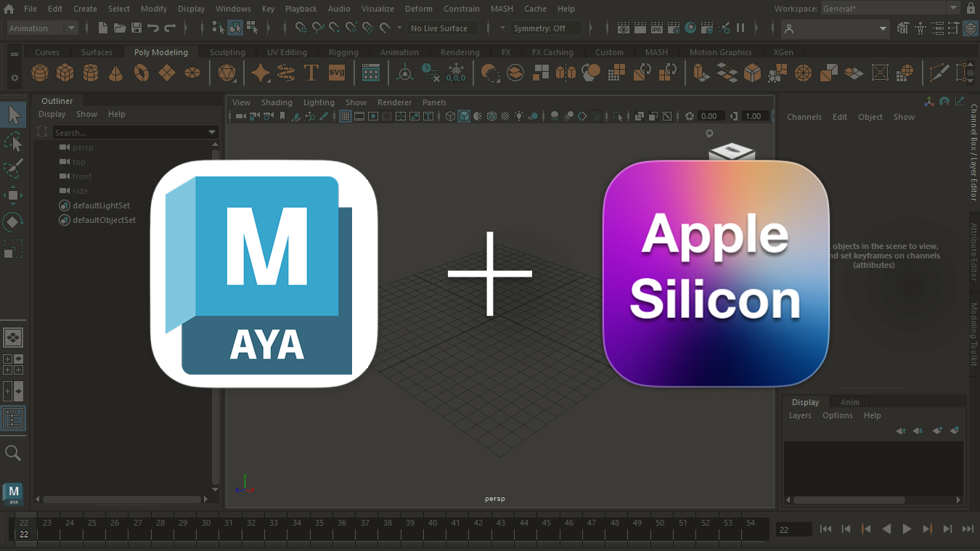The height and width of the screenshot is (551, 980).
Task: Switch to the Anim layer tab
Action: click(x=850, y=402)
